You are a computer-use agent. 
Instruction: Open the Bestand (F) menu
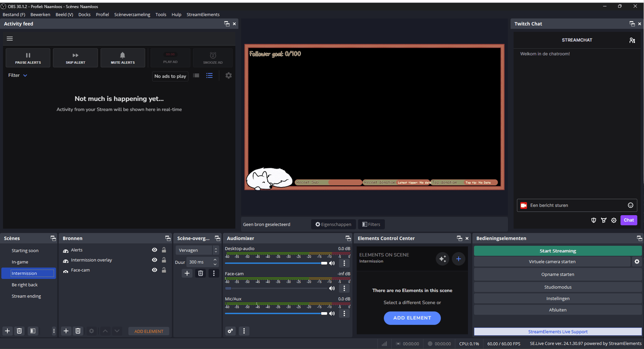[14, 14]
